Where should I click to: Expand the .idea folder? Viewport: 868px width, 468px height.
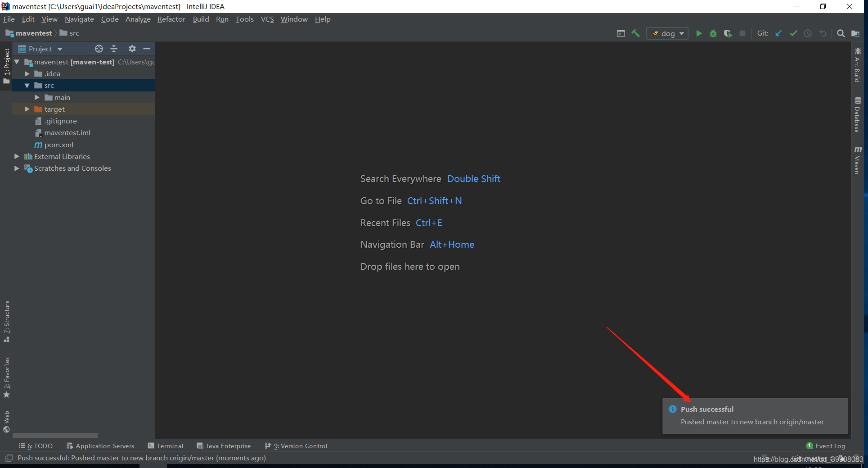27,73
